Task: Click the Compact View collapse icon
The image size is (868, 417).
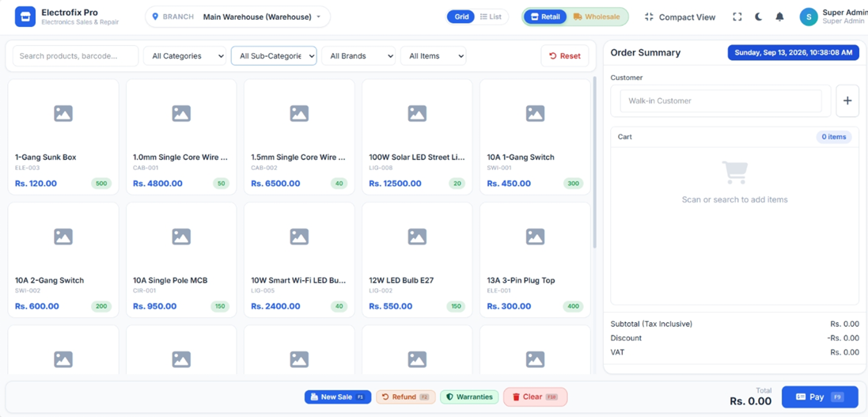Action: [650, 17]
